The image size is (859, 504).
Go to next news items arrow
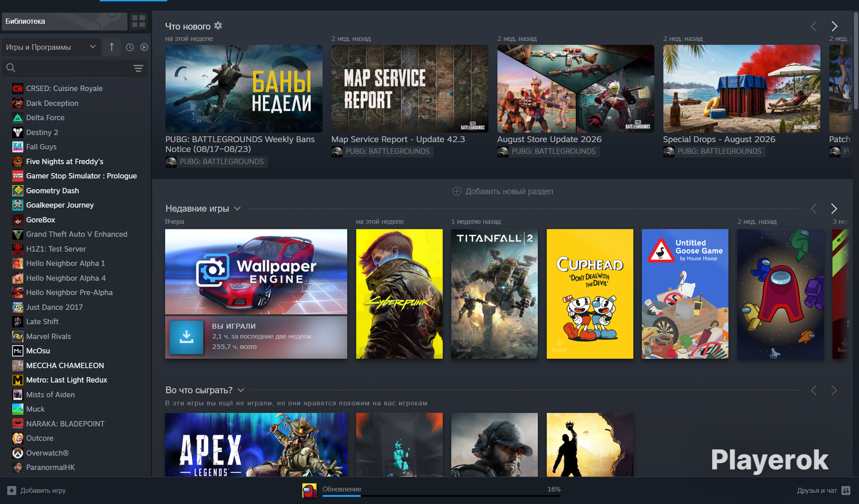click(x=834, y=26)
